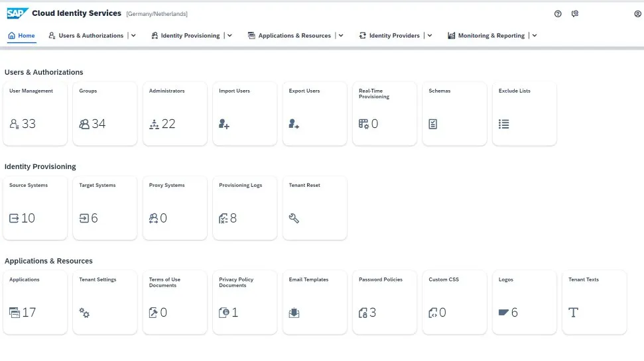Click the SAP logo in header
The image size is (644, 361).
[17, 13]
